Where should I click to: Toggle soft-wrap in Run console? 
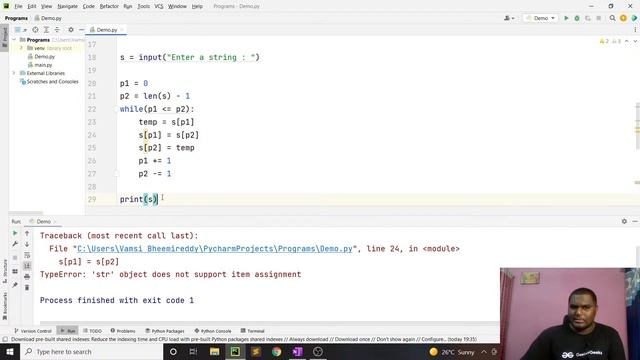(x=27, y=255)
